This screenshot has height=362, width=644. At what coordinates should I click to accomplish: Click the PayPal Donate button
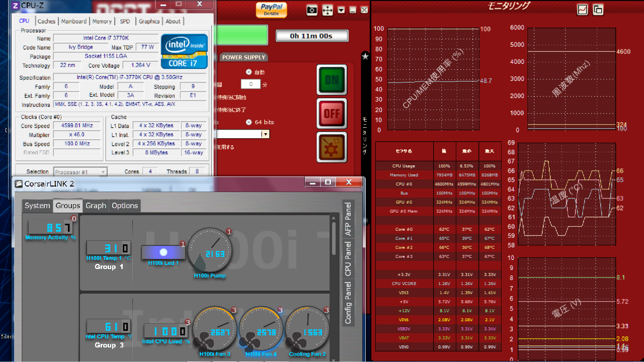[x=272, y=10]
